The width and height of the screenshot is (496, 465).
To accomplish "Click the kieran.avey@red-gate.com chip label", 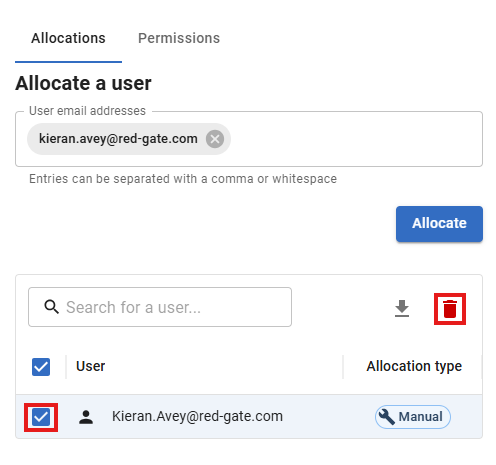I will 118,139.
